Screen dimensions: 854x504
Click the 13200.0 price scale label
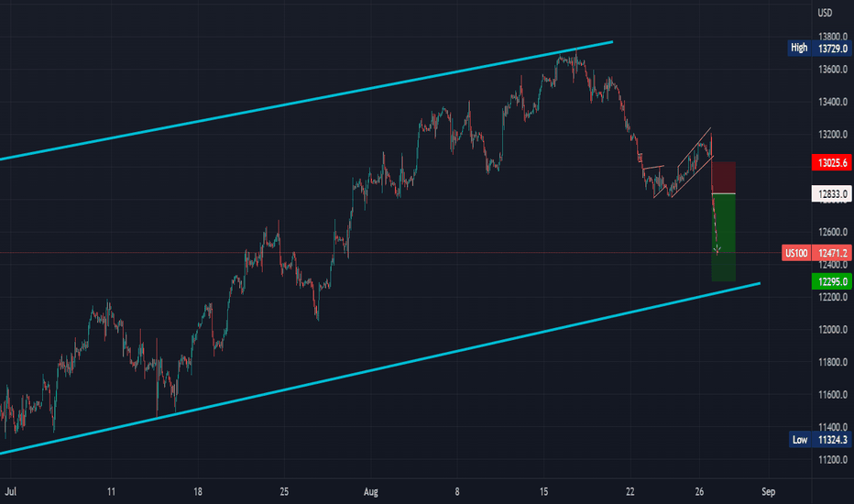pyautogui.click(x=833, y=134)
